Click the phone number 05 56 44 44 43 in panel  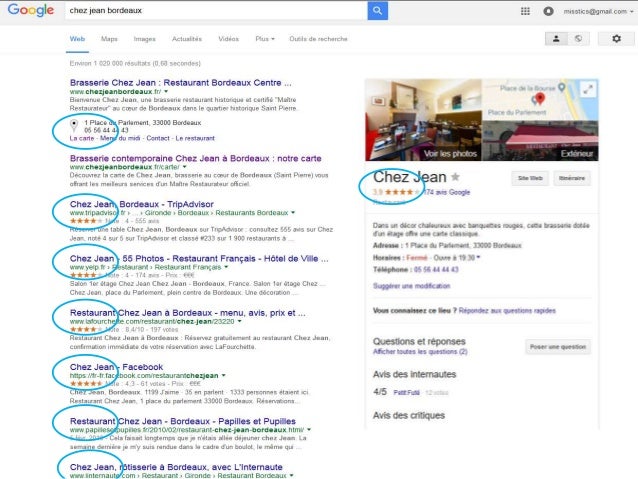436,269
